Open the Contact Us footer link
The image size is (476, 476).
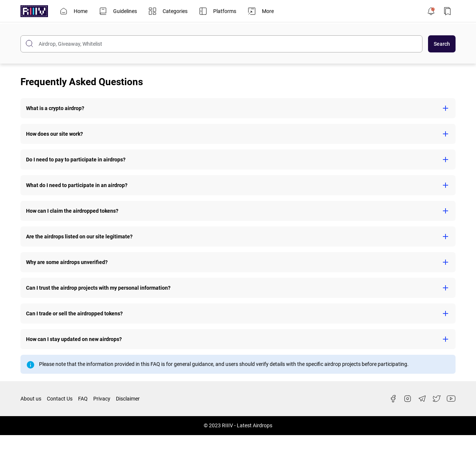point(59,399)
